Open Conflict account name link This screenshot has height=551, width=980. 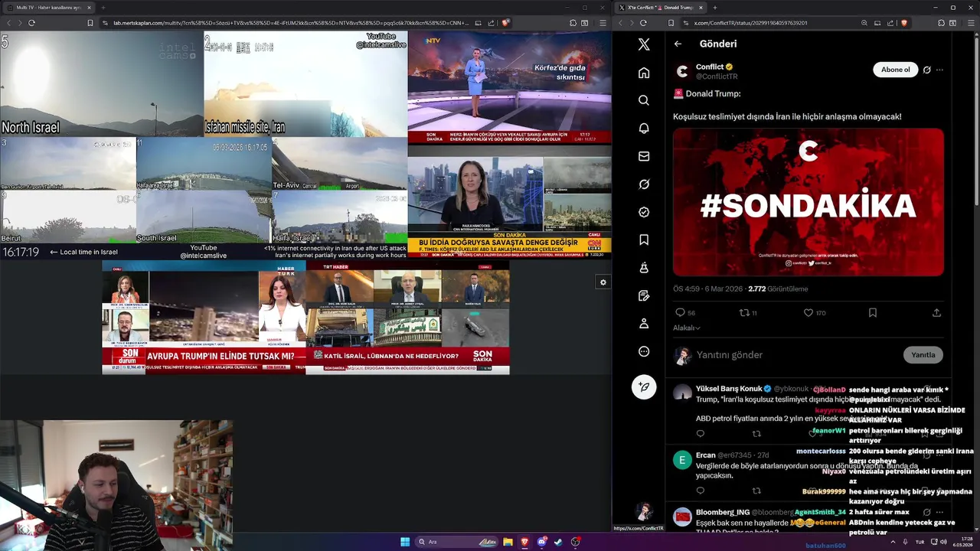710,67
